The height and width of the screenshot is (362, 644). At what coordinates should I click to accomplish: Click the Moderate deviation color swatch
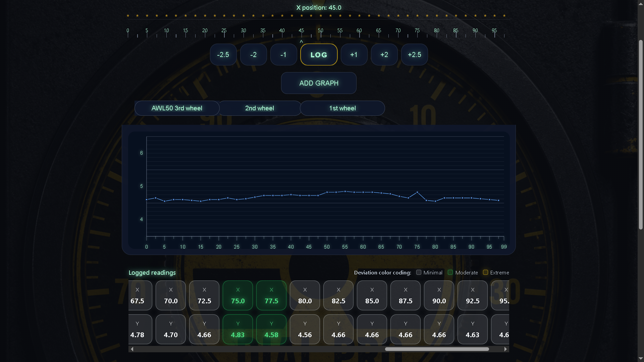(450, 272)
